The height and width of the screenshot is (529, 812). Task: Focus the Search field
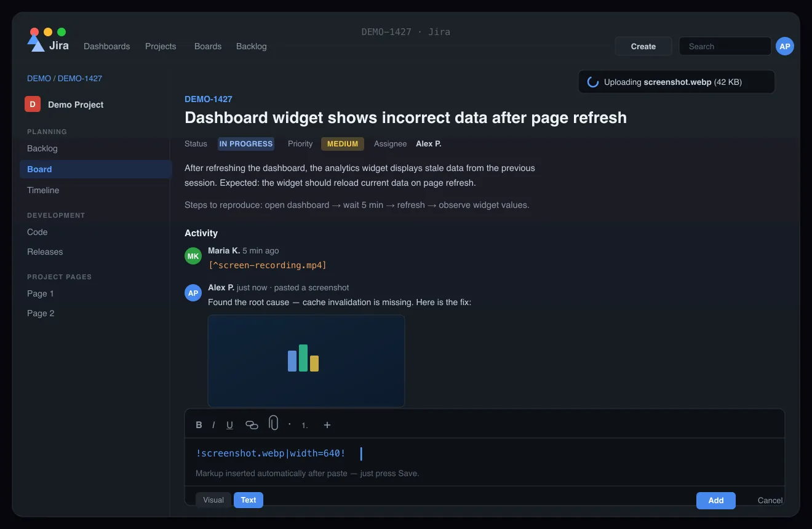[725, 46]
